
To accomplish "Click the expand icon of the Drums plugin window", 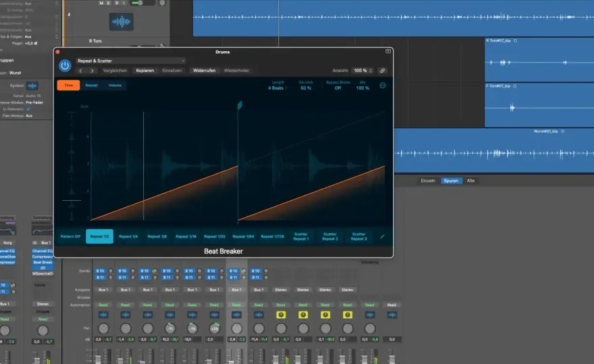I will coord(388,51).
